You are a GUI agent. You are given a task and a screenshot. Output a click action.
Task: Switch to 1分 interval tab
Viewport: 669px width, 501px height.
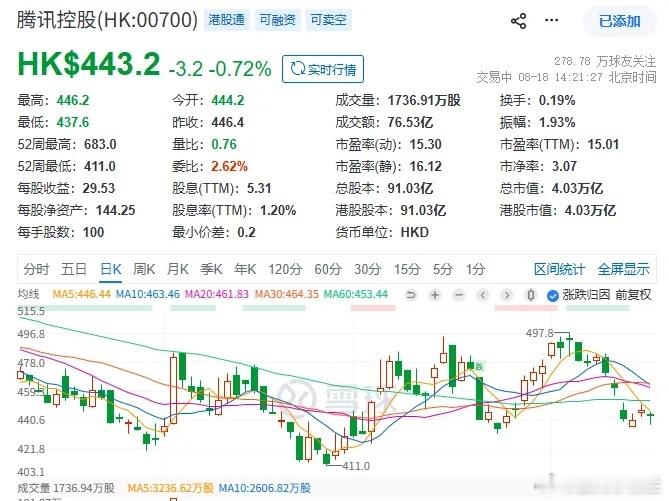click(x=475, y=269)
